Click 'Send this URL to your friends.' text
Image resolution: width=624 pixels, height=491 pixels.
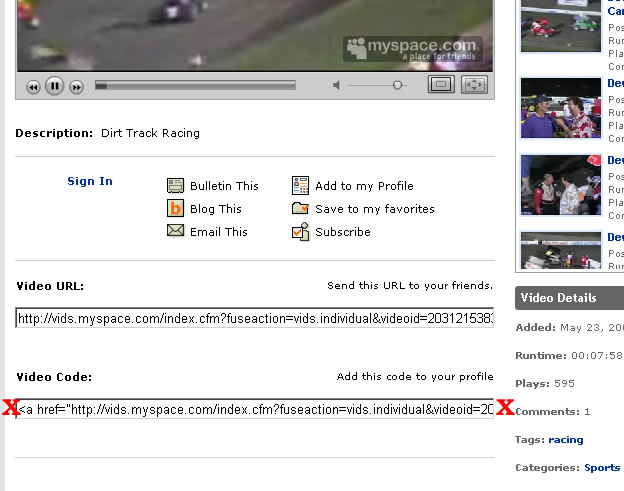410,285
